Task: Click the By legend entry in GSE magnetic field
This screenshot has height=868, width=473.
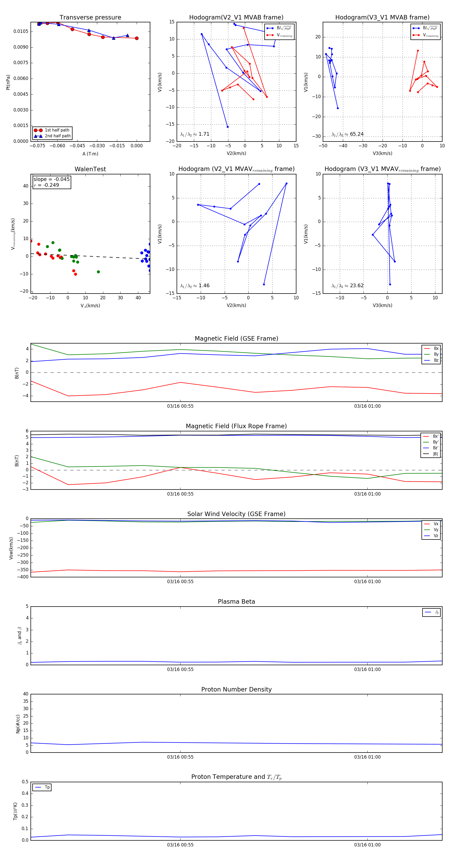Action: [x=431, y=355]
